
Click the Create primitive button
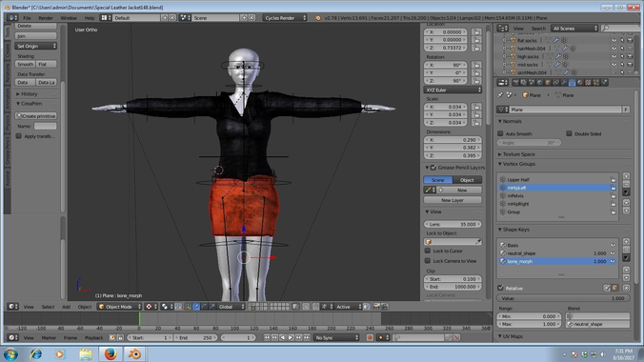click(36, 116)
